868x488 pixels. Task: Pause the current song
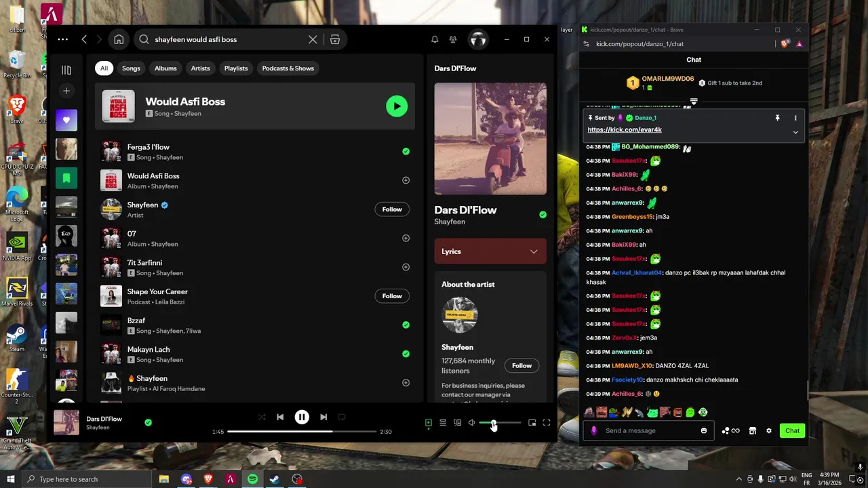pos(302,417)
